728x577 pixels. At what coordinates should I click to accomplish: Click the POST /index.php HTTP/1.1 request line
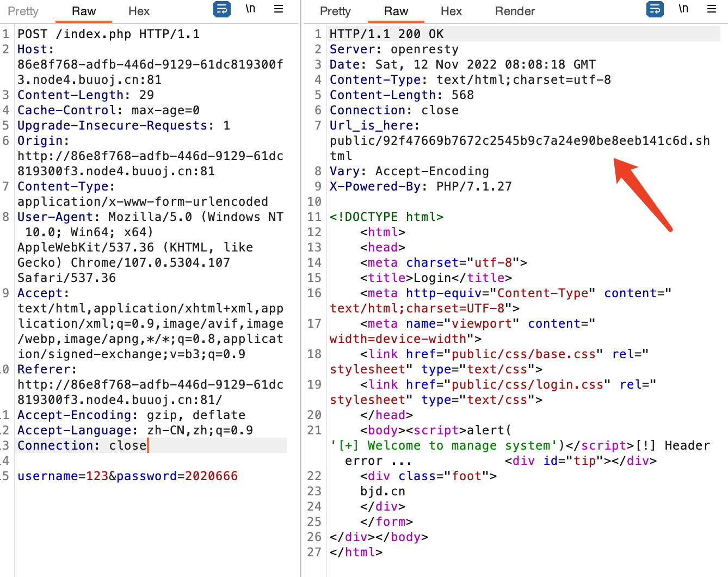coord(109,34)
